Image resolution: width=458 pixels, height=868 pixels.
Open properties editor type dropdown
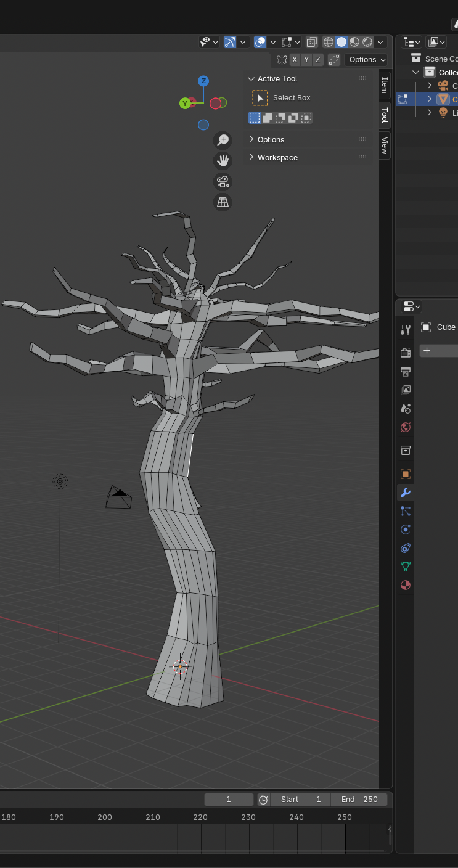411,306
